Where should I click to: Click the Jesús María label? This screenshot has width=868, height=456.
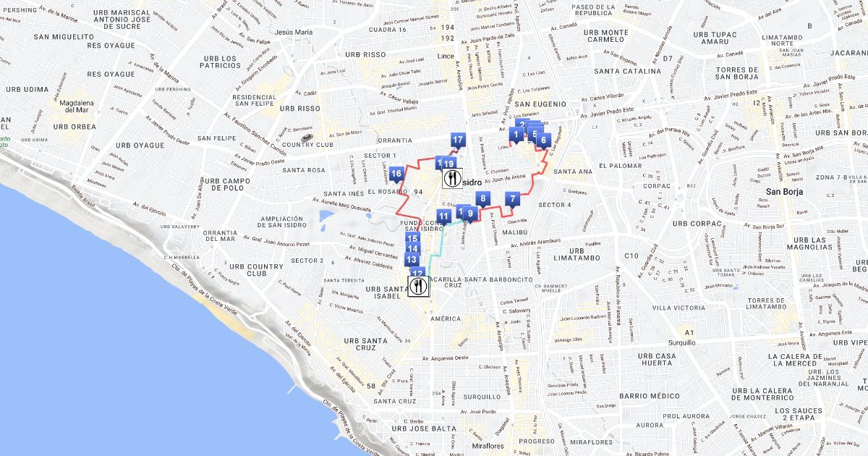[294, 33]
